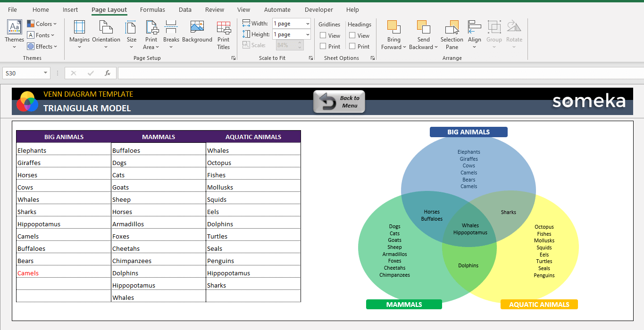Open the Name Box dropdown arrow

[46, 73]
